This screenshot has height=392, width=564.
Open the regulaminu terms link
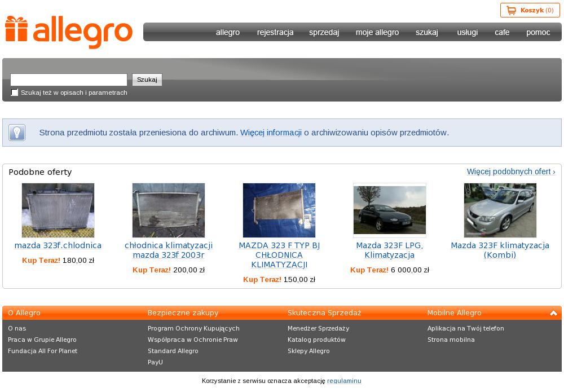point(344,381)
